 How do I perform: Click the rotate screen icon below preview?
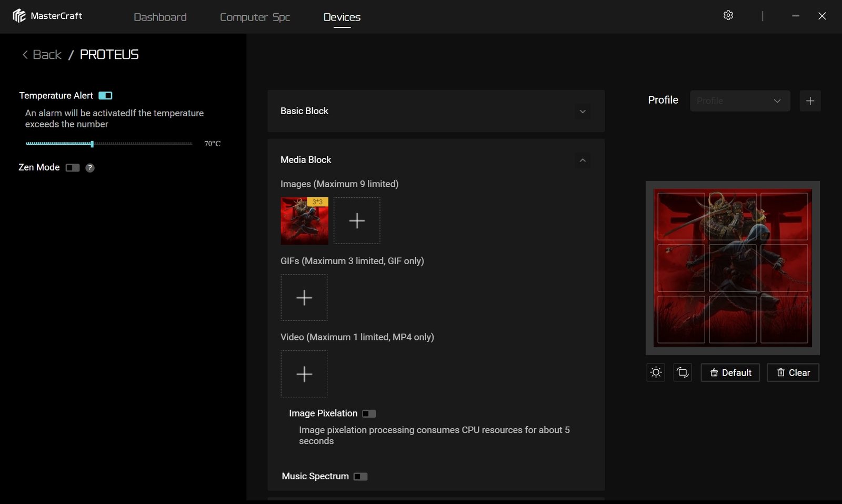point(683,372)
